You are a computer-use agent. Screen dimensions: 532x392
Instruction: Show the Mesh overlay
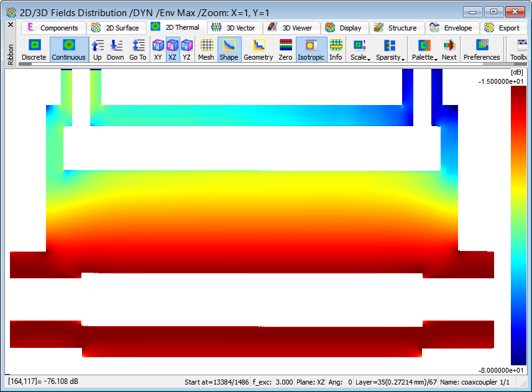pyautogui.click(x=206, y=50)
